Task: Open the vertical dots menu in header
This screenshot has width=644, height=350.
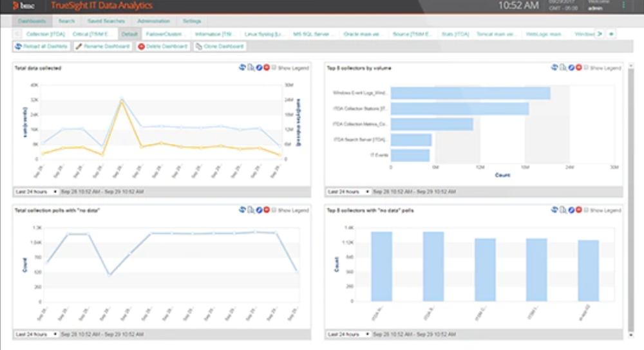Action: (x=623, y=5)
